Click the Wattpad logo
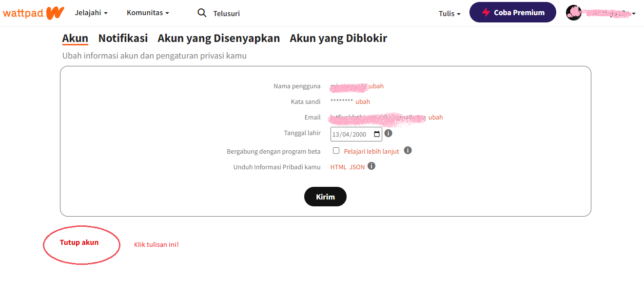The width and height of the screenshot is (644, 300). (x=33, y=13)
